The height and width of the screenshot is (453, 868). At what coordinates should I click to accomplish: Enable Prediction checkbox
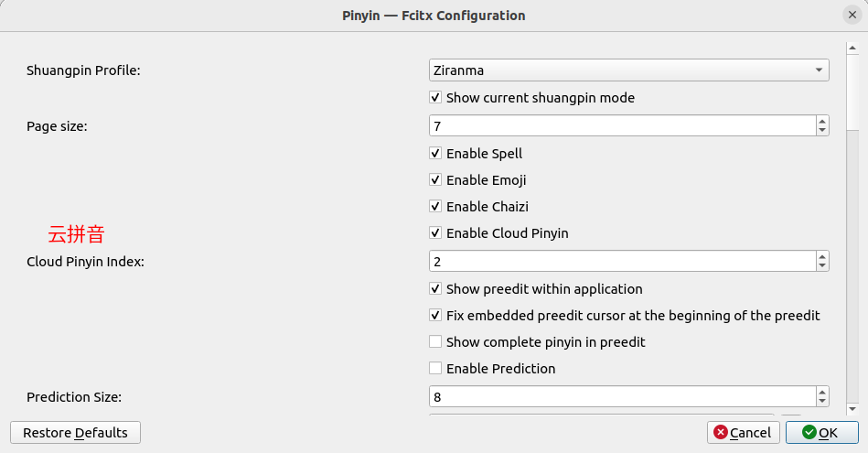click(435, 368)
